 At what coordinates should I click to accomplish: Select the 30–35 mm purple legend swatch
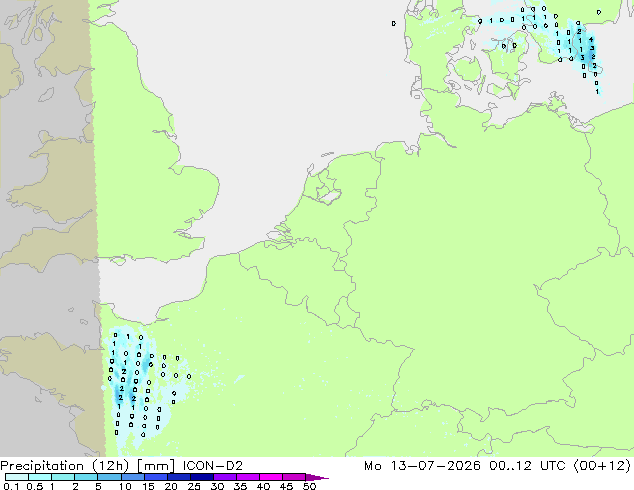(x=225, y=477)
